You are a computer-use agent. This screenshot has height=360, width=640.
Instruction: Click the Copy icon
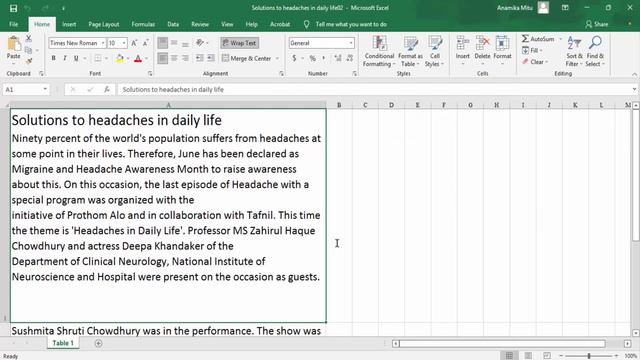tap(29, 50)
